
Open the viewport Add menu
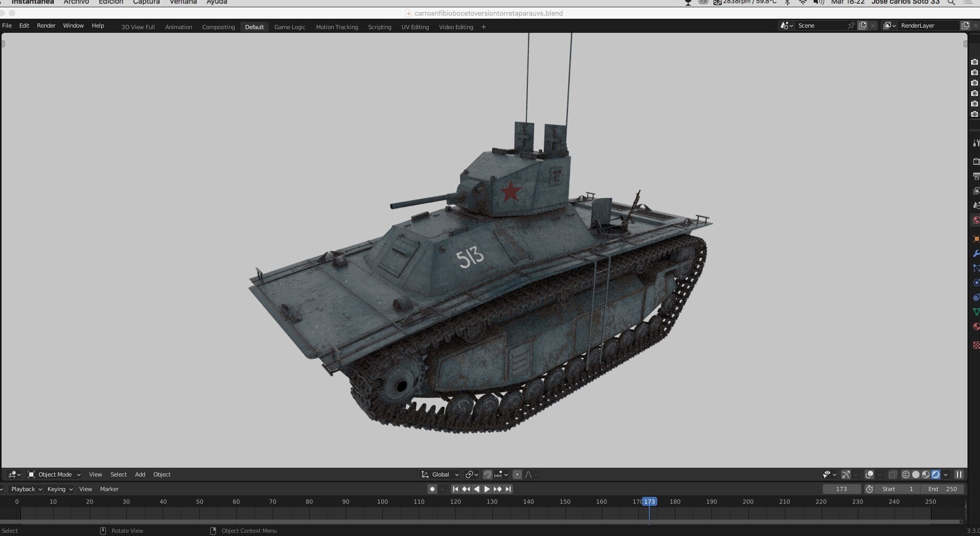point(140,474)
